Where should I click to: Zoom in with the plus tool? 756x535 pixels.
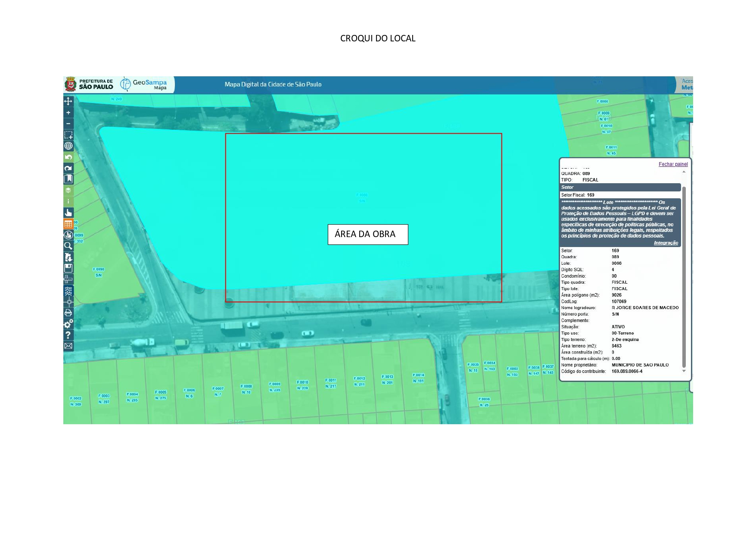pyautogui.click(x=68, y=113)
